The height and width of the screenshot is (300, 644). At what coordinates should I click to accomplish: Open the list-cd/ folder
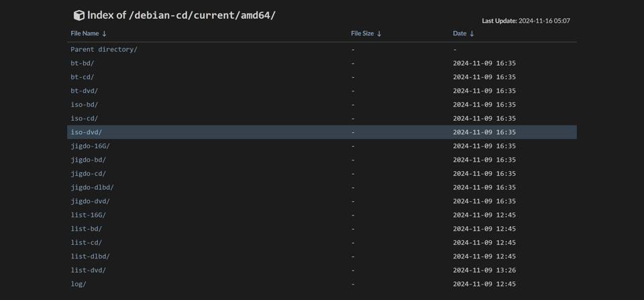click(86, 243)
